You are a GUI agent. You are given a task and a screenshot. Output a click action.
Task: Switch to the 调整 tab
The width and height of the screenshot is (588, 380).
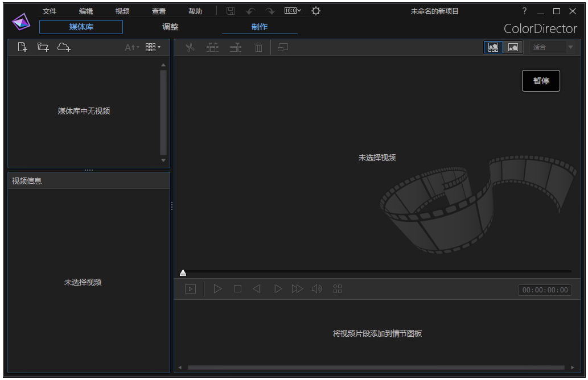pyautogui.click(x=170, y=27)
